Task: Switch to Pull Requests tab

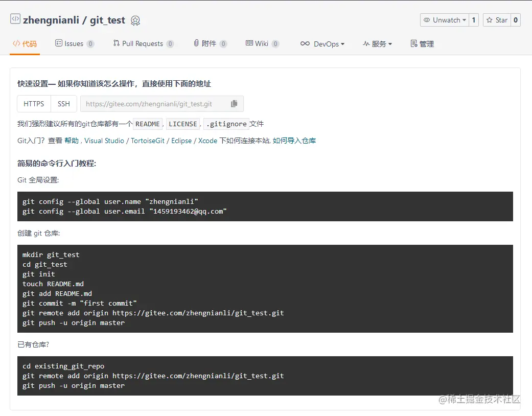Action: 144,44
